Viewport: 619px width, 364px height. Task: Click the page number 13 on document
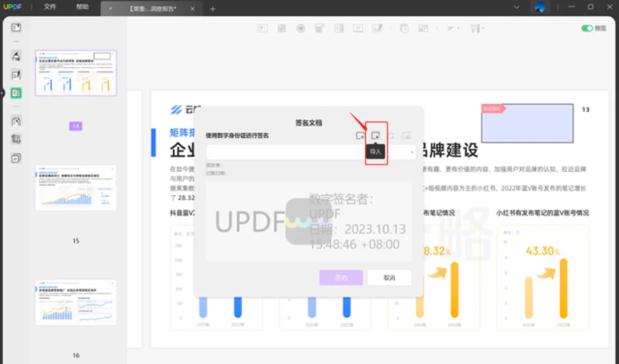[585, 110]
